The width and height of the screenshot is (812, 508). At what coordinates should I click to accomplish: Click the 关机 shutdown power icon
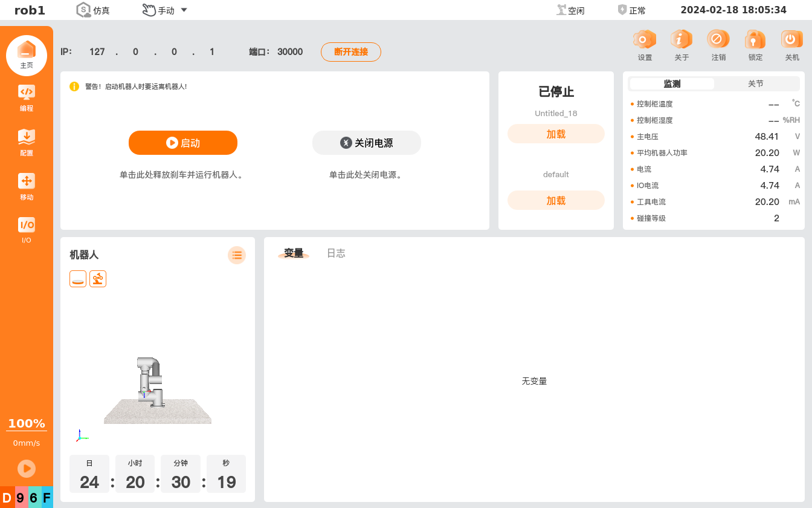[x=791, y=40]
